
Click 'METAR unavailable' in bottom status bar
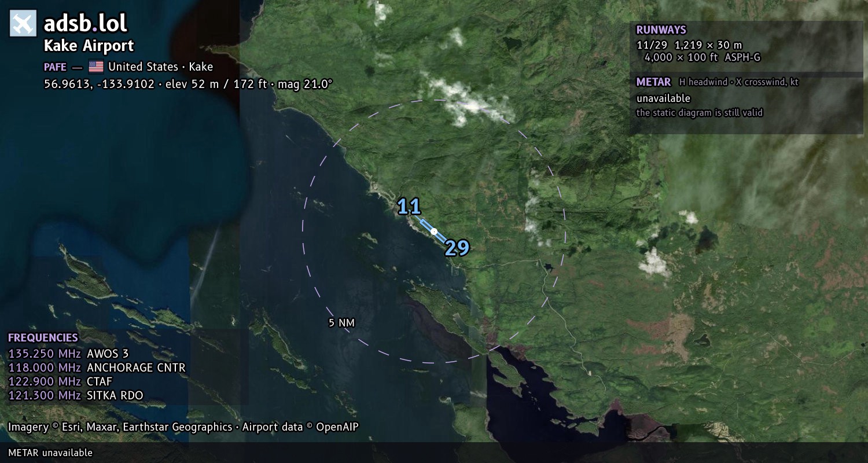50,453
